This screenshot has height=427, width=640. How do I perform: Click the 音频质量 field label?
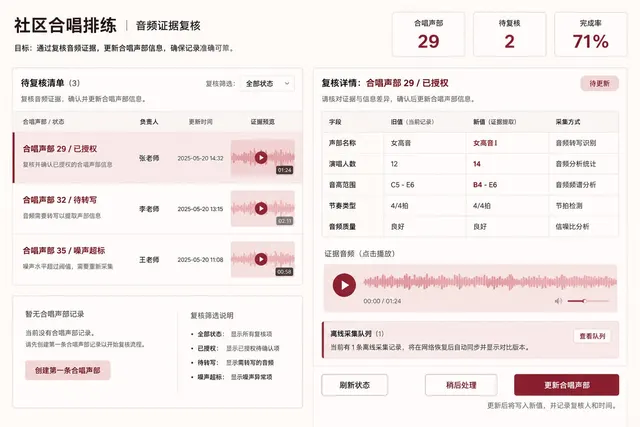[x=342, y=227]
